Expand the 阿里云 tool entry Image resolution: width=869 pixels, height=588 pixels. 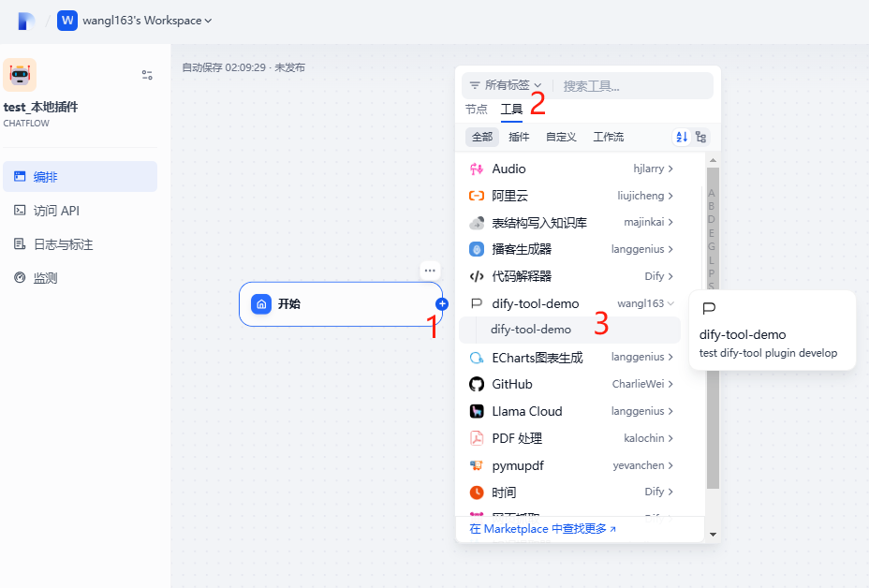(x=571, y=196)
